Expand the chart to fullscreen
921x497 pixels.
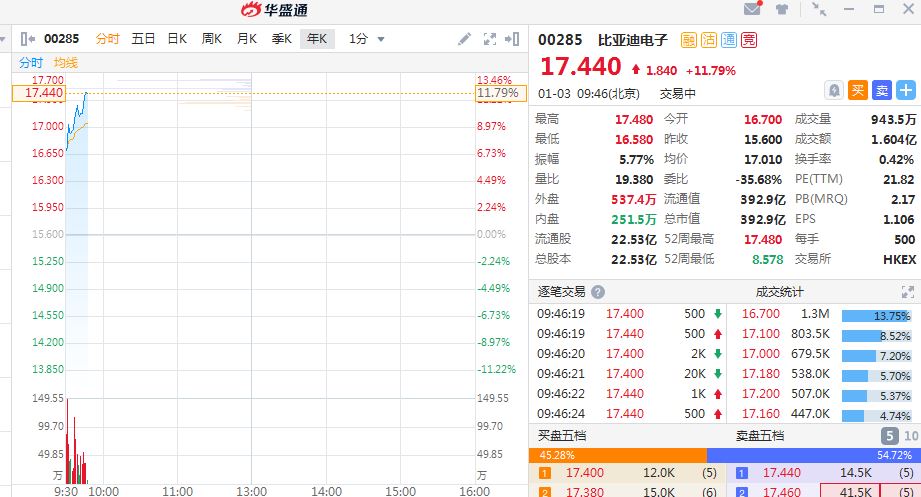pos(490,39)
